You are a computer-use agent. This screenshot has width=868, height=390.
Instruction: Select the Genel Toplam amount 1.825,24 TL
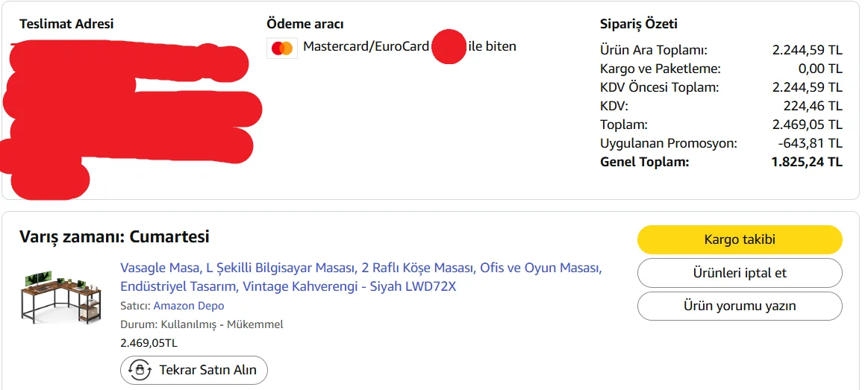coord(806,162)
